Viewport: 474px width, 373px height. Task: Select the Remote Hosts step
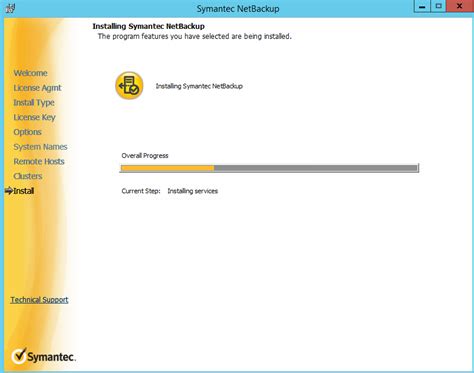[x=39, y=161]
